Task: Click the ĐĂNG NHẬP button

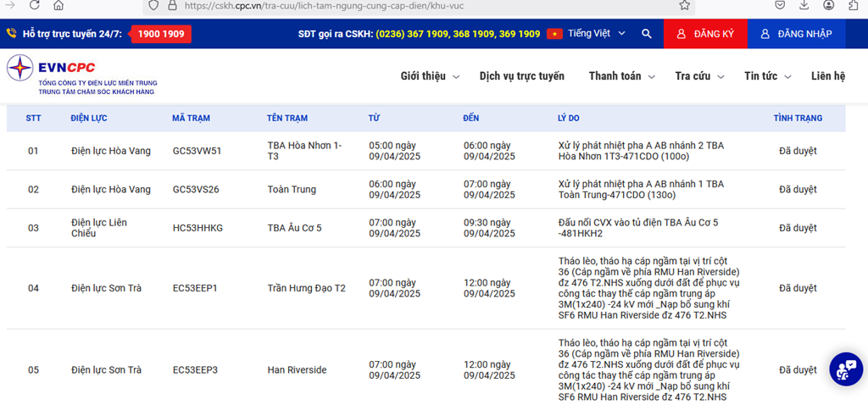Action: tap(796, 34)
